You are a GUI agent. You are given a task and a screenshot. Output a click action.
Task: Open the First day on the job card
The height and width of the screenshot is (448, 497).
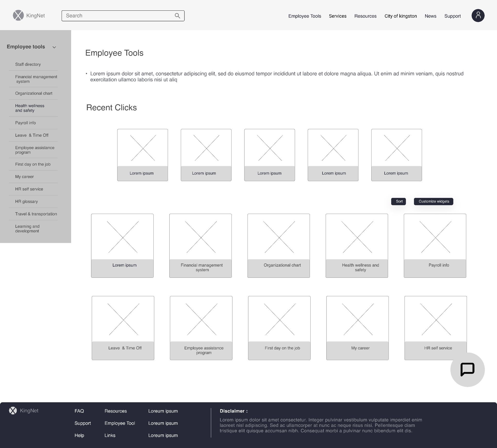pyautogui.click(x=279, y=328)
